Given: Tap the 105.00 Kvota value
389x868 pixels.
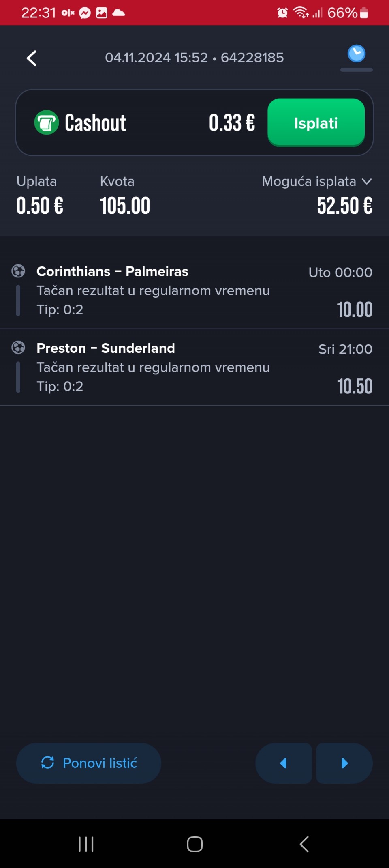Looking at the screenshot, I should (x=125, y=205).
